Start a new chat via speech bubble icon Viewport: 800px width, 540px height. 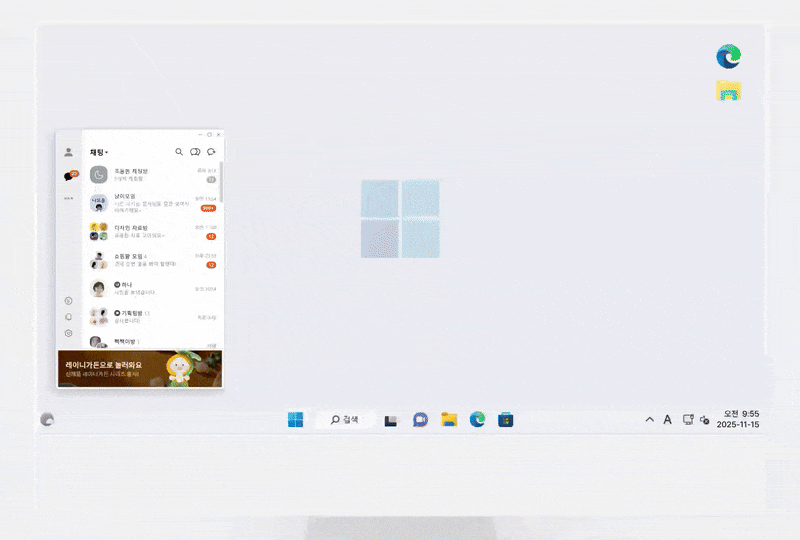[x=195, y=152]
